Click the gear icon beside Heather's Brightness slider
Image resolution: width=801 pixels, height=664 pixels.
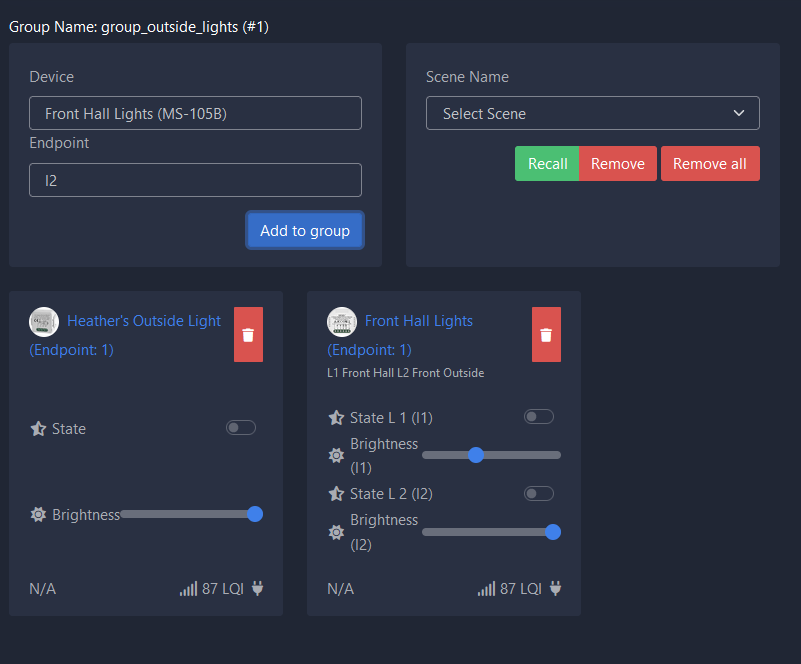click(38, 514)
